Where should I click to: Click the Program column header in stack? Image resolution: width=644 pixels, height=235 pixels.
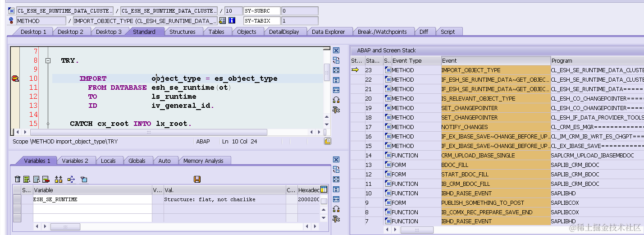click(x=597, y=60)
